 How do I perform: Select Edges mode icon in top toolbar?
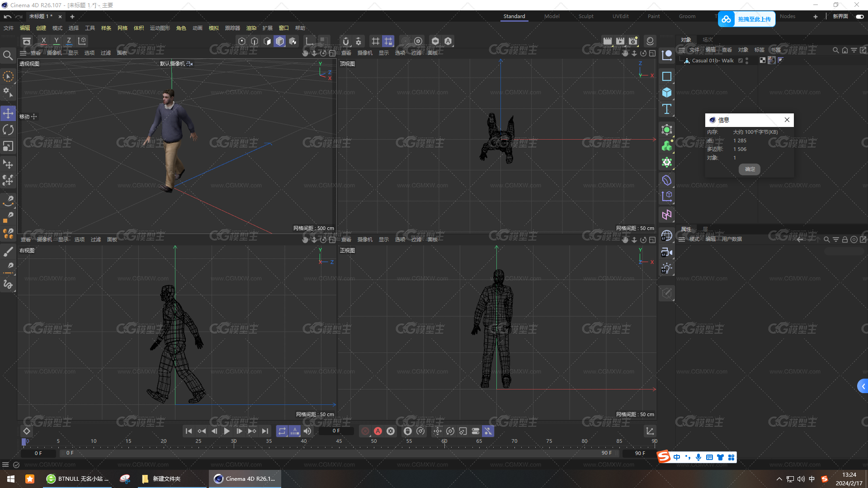coord(255,41)
